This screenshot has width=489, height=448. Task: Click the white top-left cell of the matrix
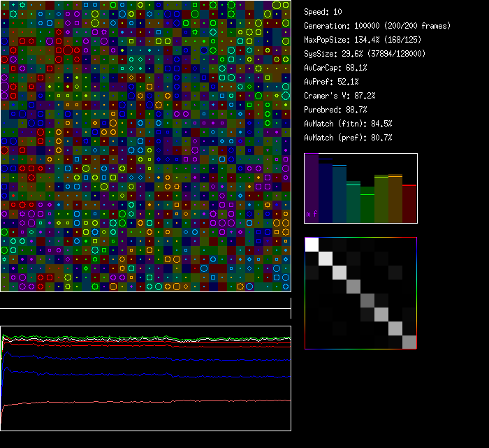(312, 244)
